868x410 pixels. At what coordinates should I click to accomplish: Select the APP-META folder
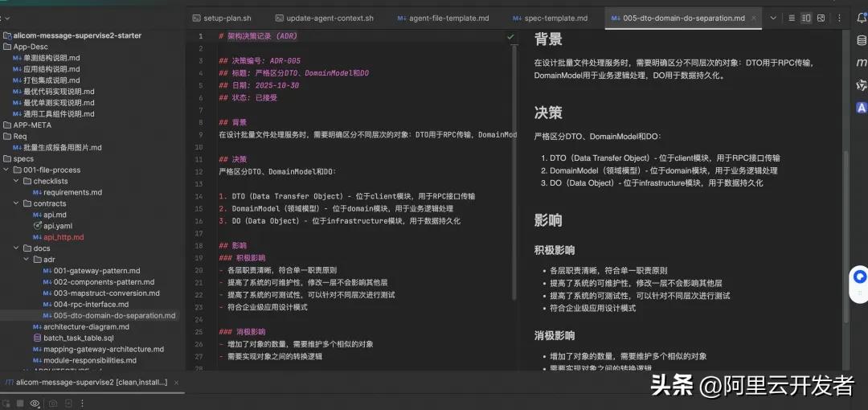point(27,125)
